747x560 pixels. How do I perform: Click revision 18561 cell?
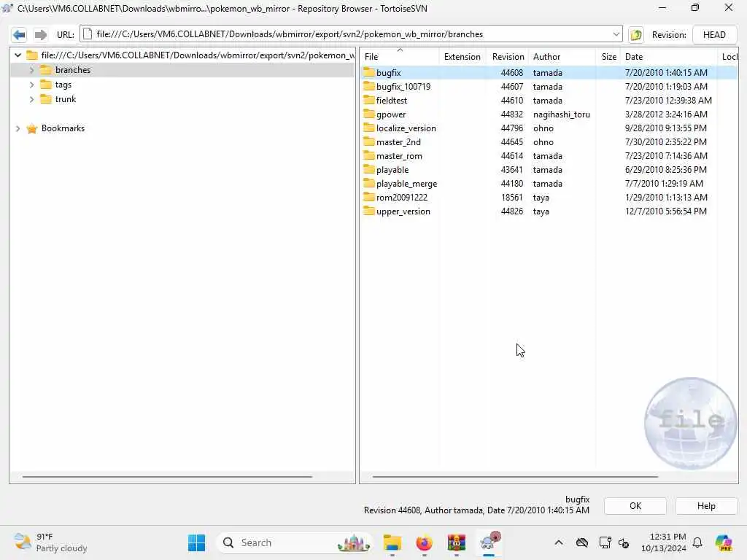coord(511,197)
